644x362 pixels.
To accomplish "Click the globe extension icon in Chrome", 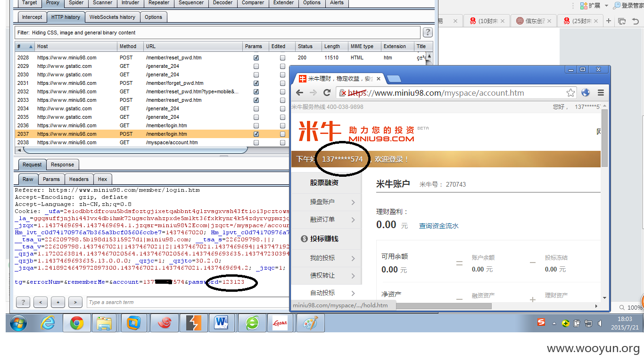I will click(586, 93).
